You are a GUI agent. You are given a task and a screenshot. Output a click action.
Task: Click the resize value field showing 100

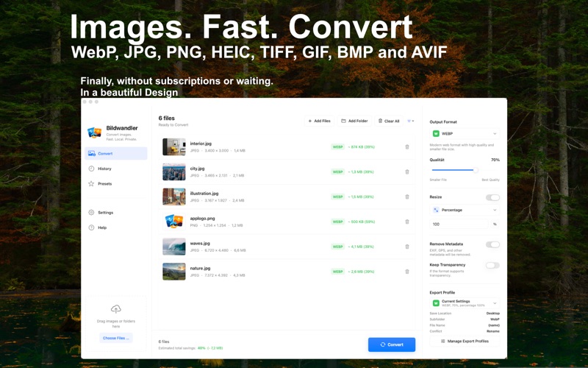point(459,224)
